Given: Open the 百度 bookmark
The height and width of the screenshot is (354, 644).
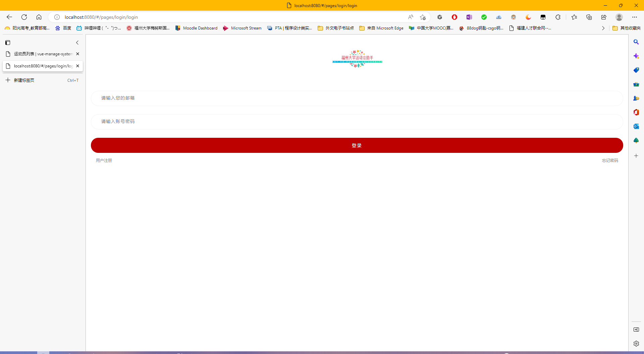Looking at the screenshot, I should coord(63,28).
